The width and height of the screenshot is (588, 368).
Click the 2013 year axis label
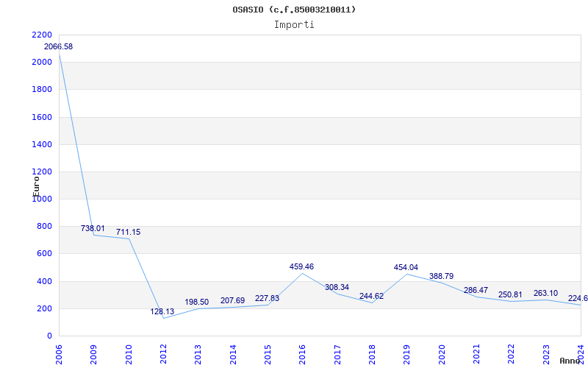click(x=198, y=355)
